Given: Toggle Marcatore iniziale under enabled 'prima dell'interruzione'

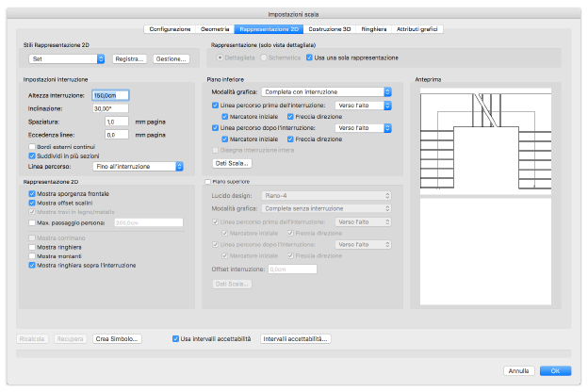Looking at the screenshot, I should (225, 117).
